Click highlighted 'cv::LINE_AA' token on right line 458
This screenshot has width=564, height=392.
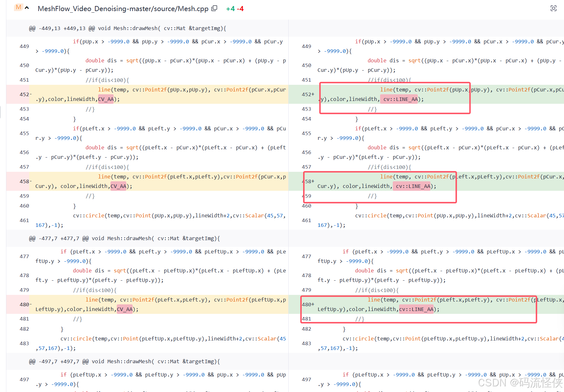(x=411, y=186)
